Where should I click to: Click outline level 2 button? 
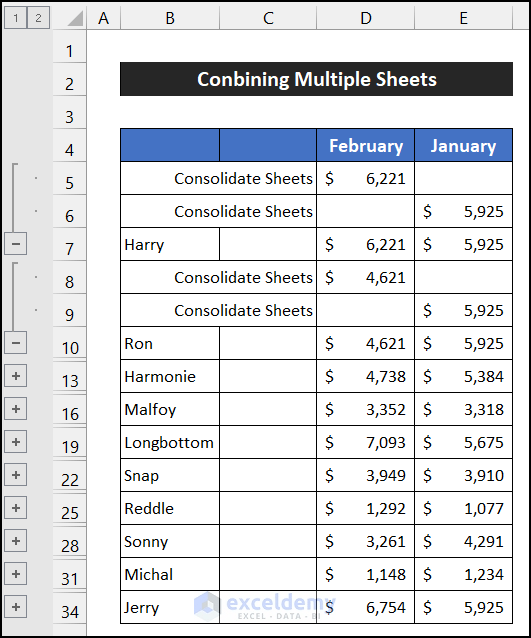pos(38,18)
